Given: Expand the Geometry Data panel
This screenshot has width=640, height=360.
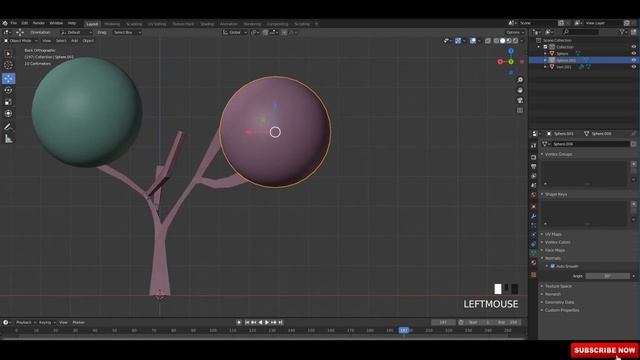Looking at the screenshot, I should click(559, 302).
